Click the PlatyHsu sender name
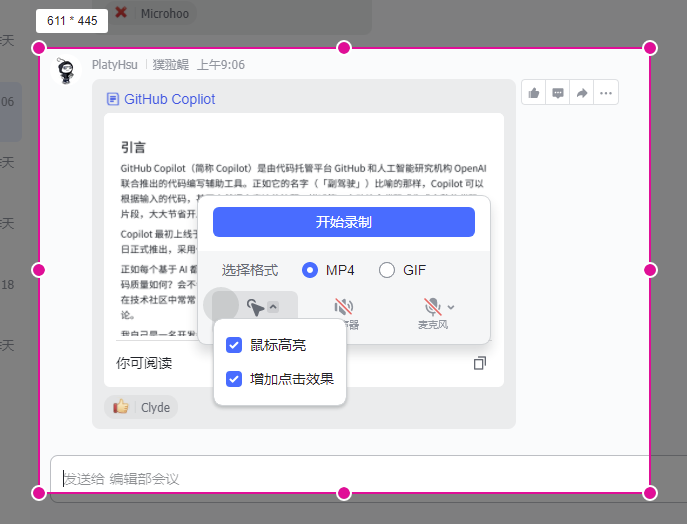Viewport: 687px width, 524px height. pos(115,65)
